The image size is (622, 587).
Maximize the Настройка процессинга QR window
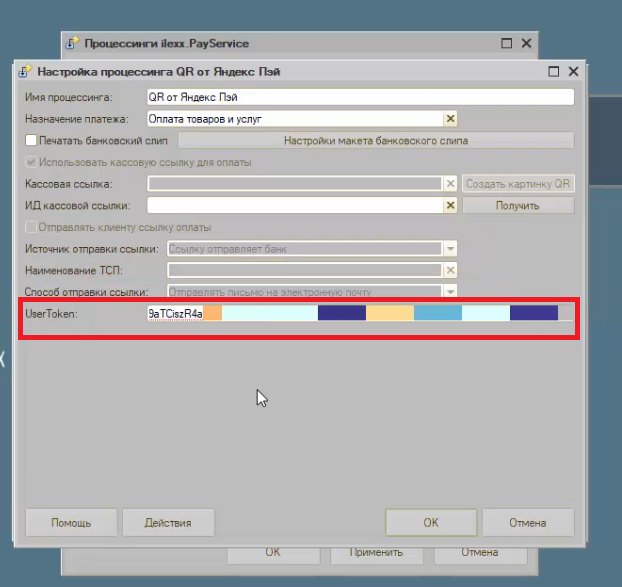pyautogui.click(x=553, y=72)
